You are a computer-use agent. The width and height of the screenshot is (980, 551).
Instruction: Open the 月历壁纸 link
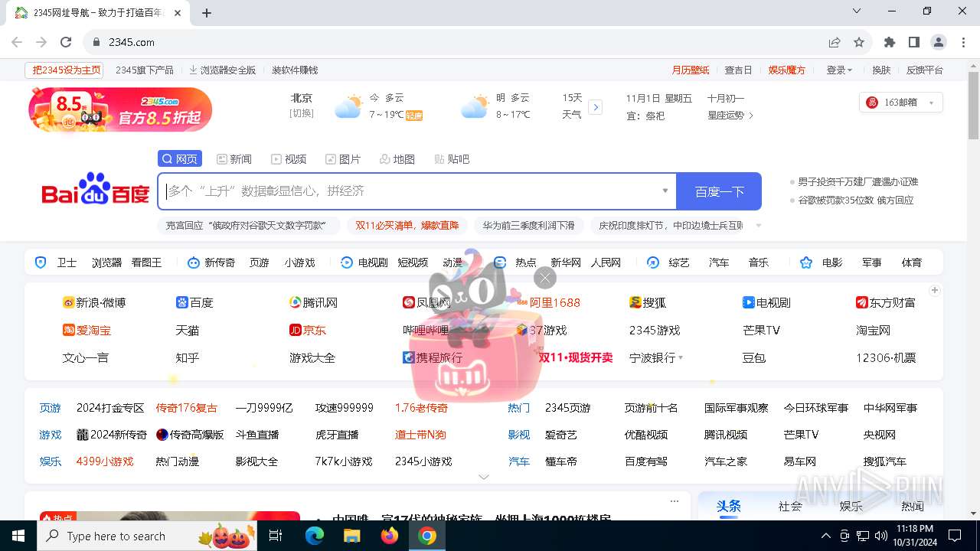click(691, 70)
